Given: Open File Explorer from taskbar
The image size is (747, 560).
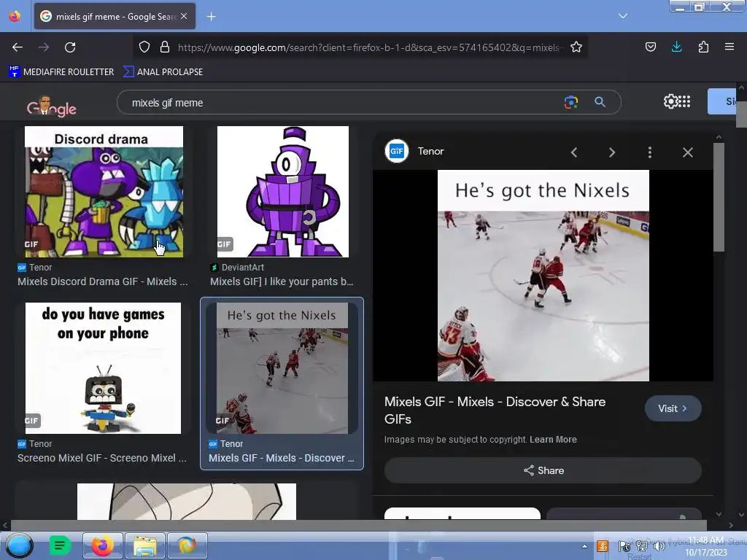Looking at the screenshot, I should (145, 545).
